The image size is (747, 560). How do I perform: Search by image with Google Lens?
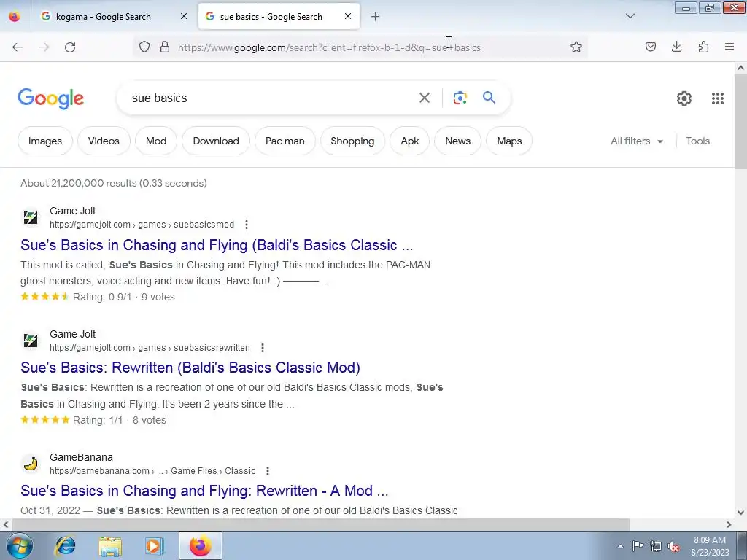click(460, 98)
